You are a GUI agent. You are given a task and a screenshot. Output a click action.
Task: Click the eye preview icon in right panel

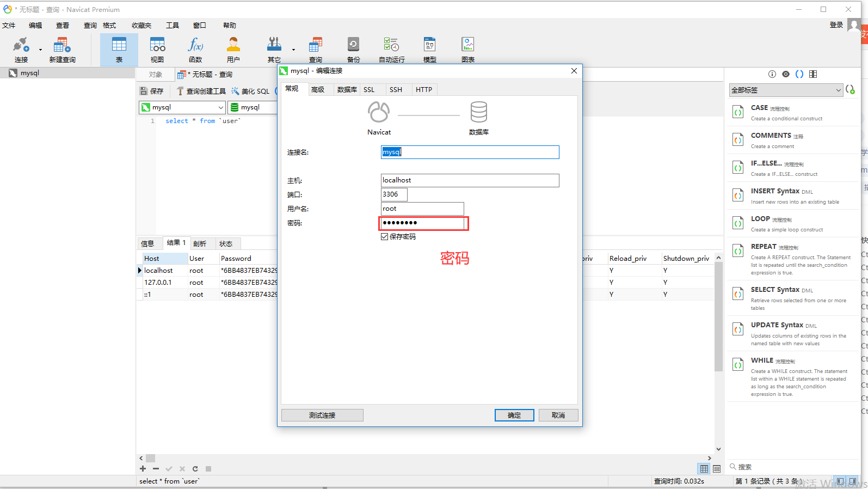click(x=786, y=74)
